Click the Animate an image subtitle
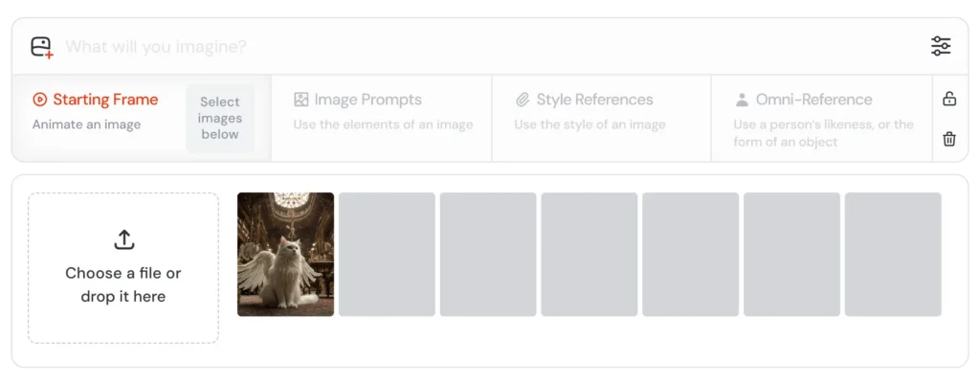The image size is (980, 385). click(x=86, y=125)
